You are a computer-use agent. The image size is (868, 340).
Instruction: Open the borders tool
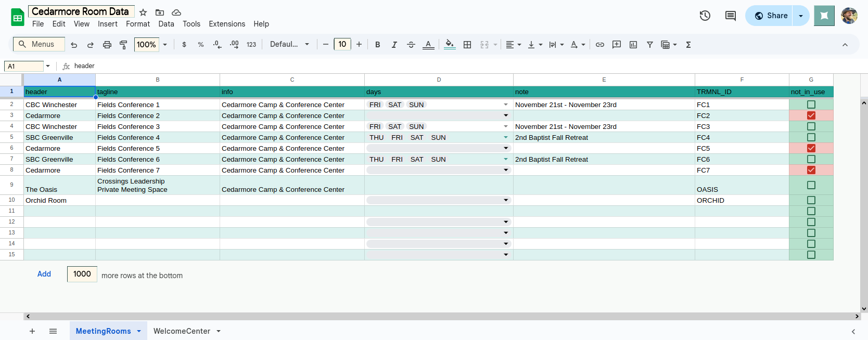point(467,45)
